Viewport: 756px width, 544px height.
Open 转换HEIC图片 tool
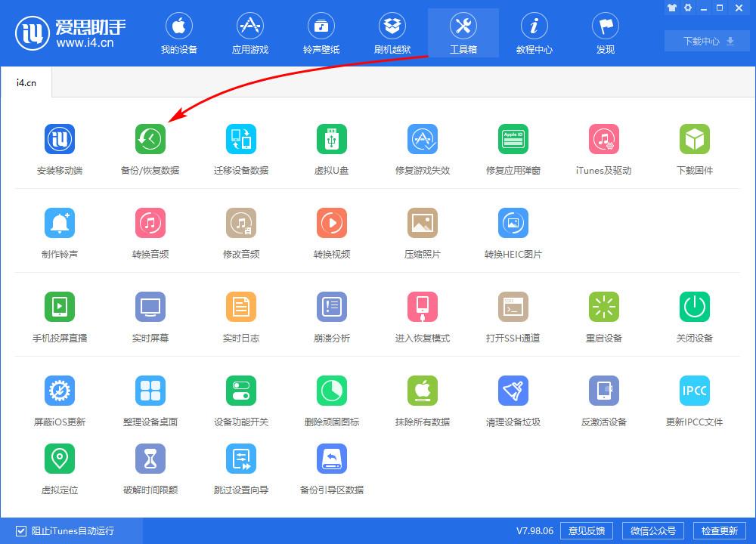pos(513,223)
